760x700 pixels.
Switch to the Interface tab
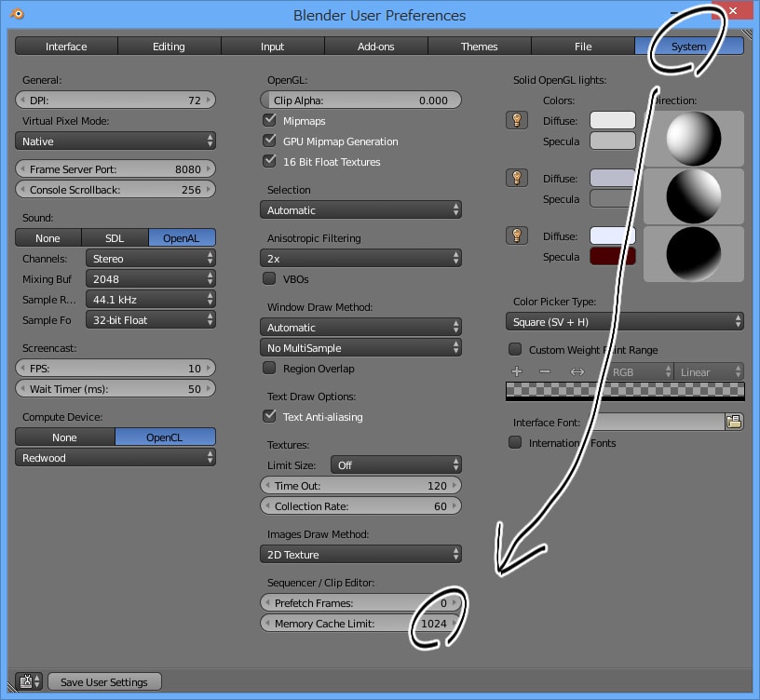(x=66, y=46)
